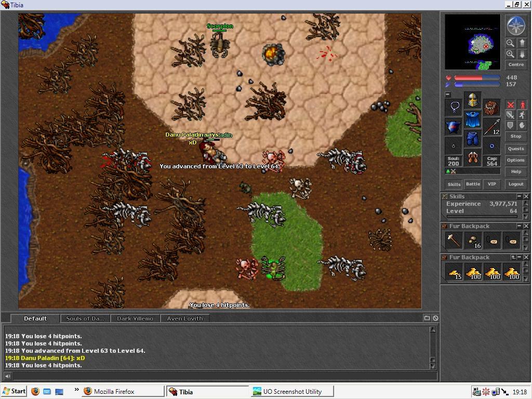Select the spear stack of 12

pos(491,127)
